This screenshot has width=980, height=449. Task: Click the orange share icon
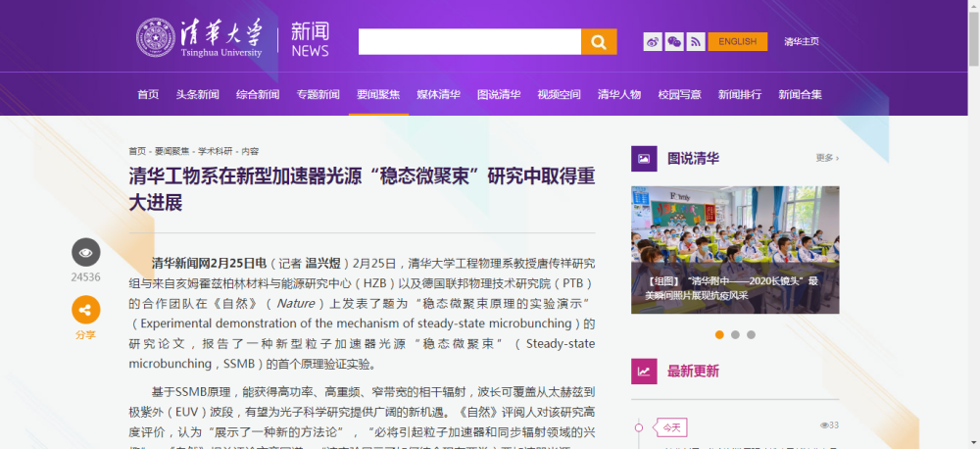pyautogui.click(x=85, y=310)
